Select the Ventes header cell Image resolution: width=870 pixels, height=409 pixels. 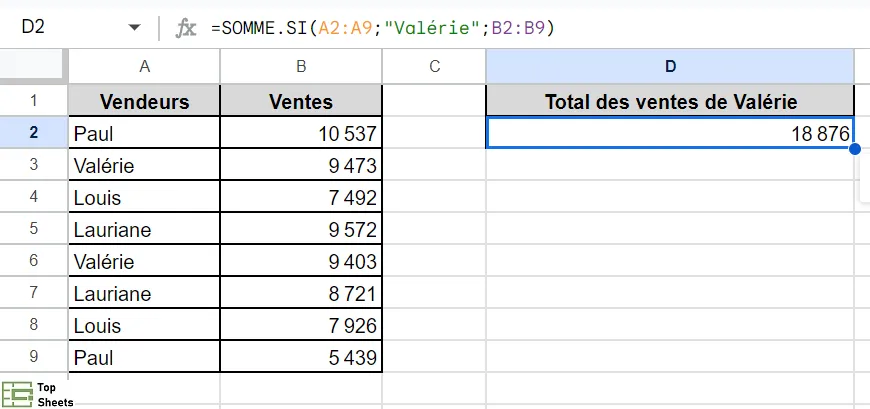[x=301, y=101]
